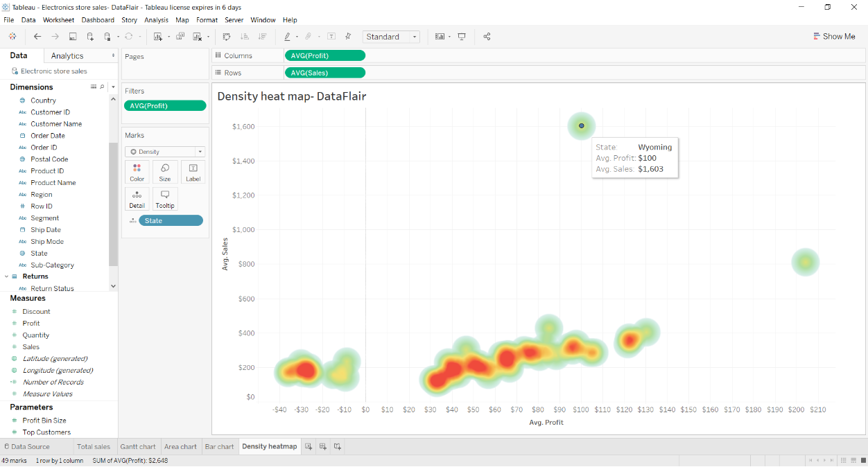
Task: Click the Dimensions list scrollbar down arrow
Action: pos(113,286)
